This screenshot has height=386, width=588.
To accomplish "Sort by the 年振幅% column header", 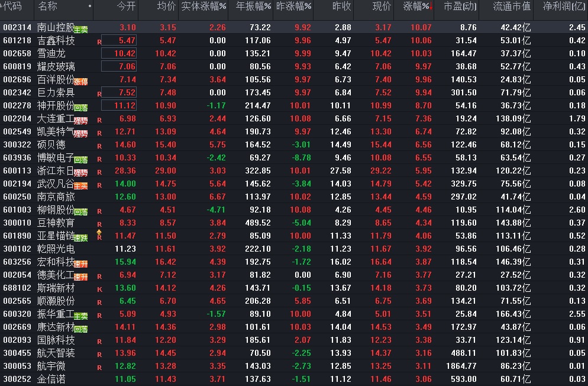I will [253, 7].
